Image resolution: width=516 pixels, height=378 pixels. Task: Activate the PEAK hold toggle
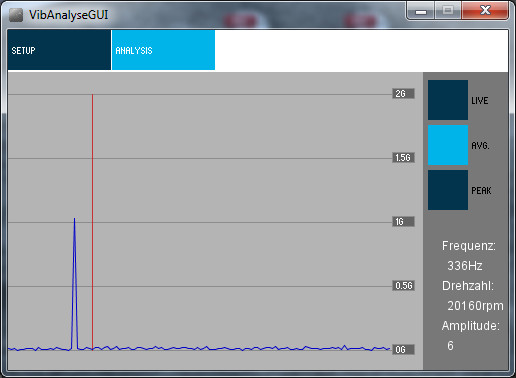click(x=448, y=190)
